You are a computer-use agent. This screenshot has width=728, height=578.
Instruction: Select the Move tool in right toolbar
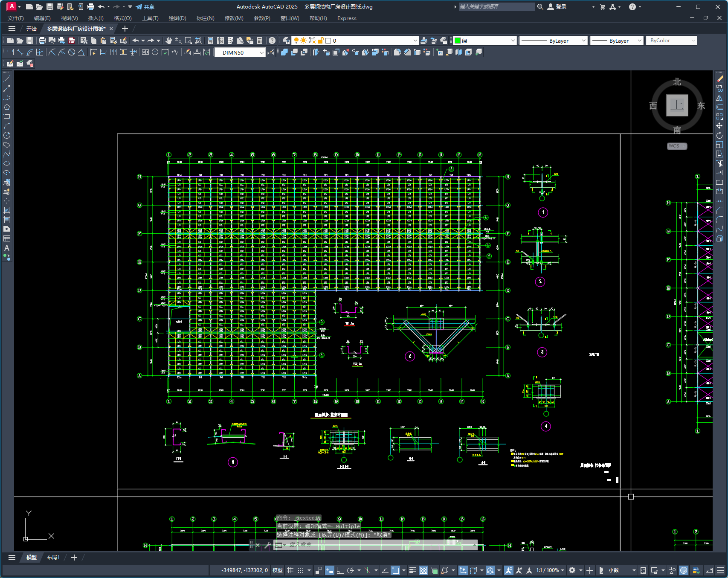coord(719,126)
